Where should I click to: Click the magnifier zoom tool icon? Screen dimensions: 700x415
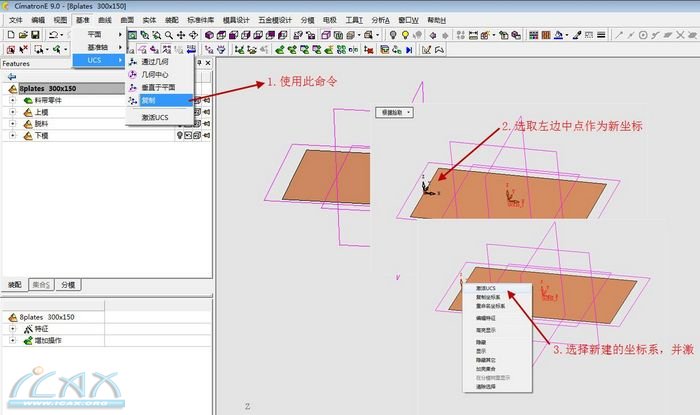(168, 35)
